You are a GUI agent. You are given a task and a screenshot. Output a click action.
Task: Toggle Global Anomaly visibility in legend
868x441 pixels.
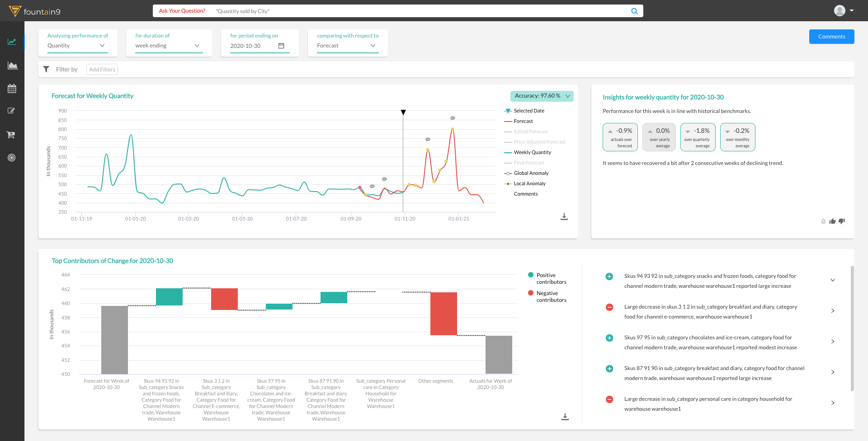[531, 173]
